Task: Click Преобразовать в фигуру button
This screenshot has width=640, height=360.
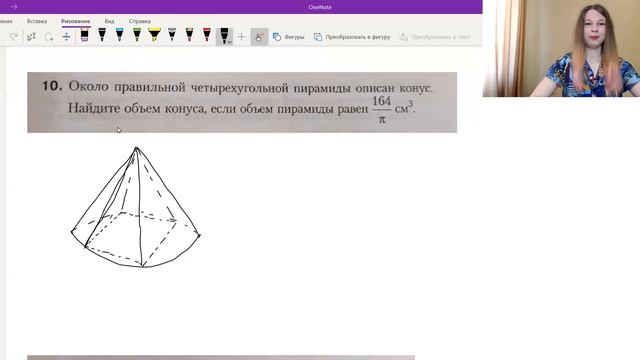Action: [352, 37]
